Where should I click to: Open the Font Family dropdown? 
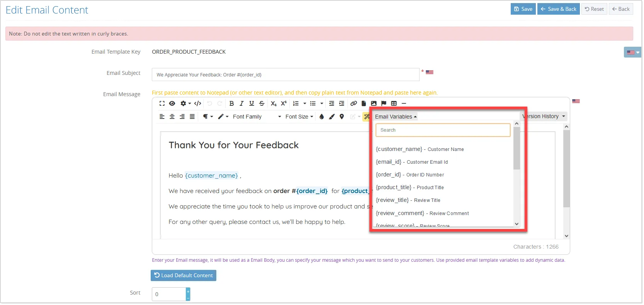(257, 117)
